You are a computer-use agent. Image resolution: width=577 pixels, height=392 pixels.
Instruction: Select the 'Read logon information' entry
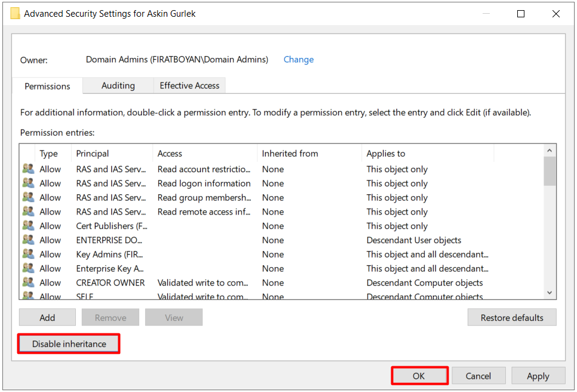point(204,183)
